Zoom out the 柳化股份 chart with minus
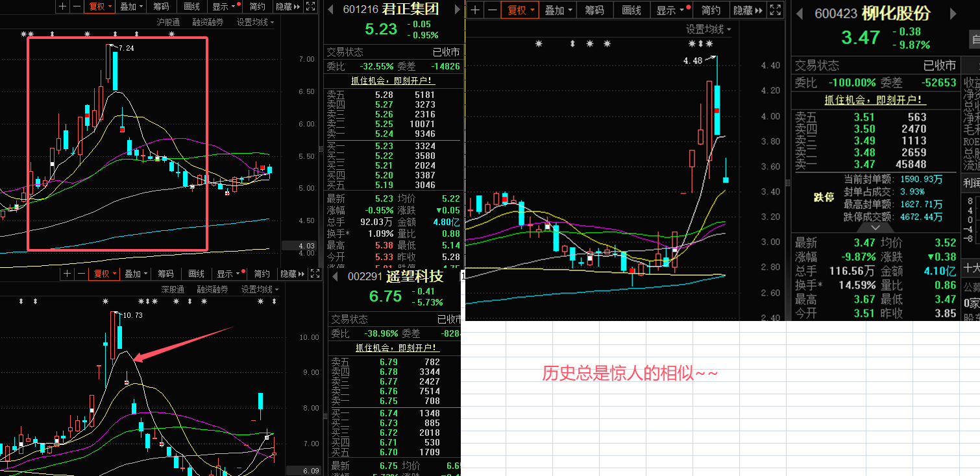This screenshot has width=980, height=476. pyautogui.click(x=491, y=10)
